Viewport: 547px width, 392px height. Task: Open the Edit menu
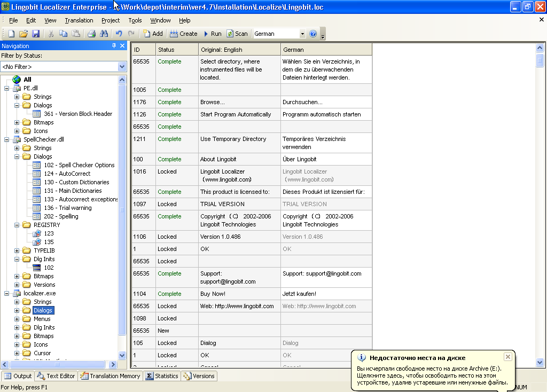[31, 20]
